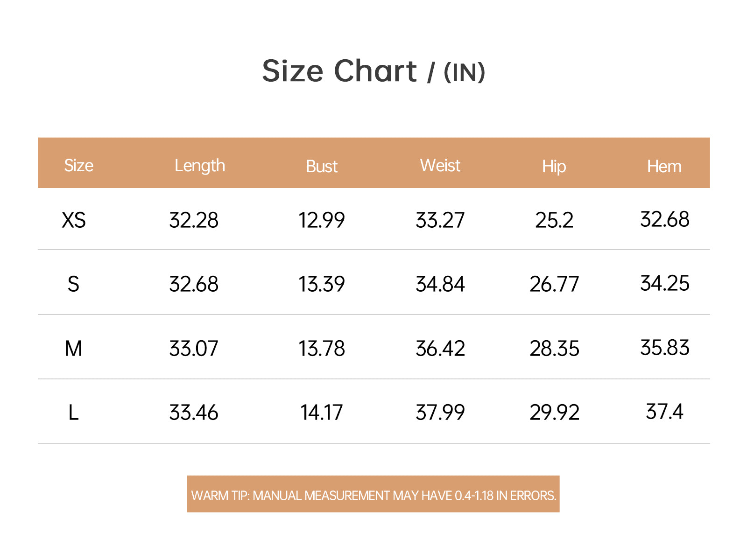Viewport: 747px width, 560px height.
Task: Select the bust value 14.17
Action: [x=322, y=413]
